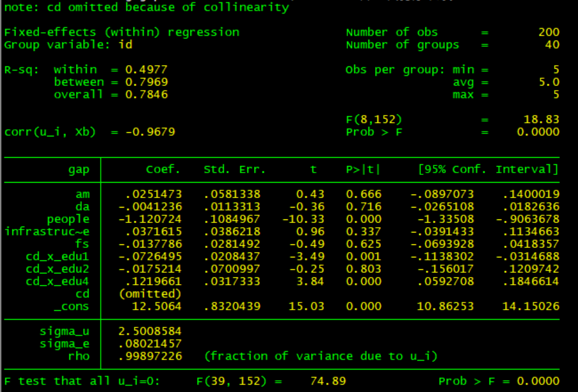Click da coefficient -.0041236
This screenshot has width=578, height=392.
150,207
